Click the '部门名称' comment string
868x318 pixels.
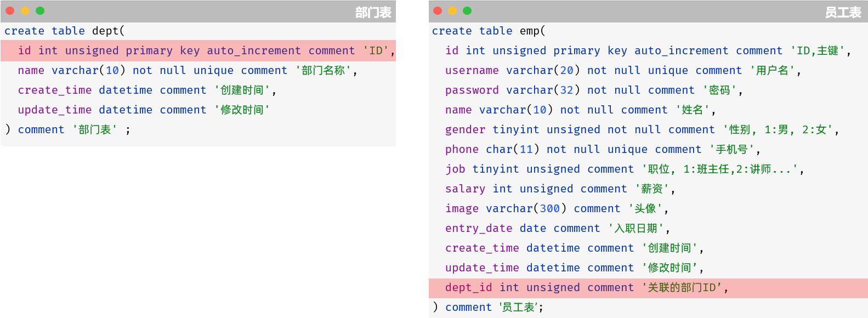[x=323, y=71]
